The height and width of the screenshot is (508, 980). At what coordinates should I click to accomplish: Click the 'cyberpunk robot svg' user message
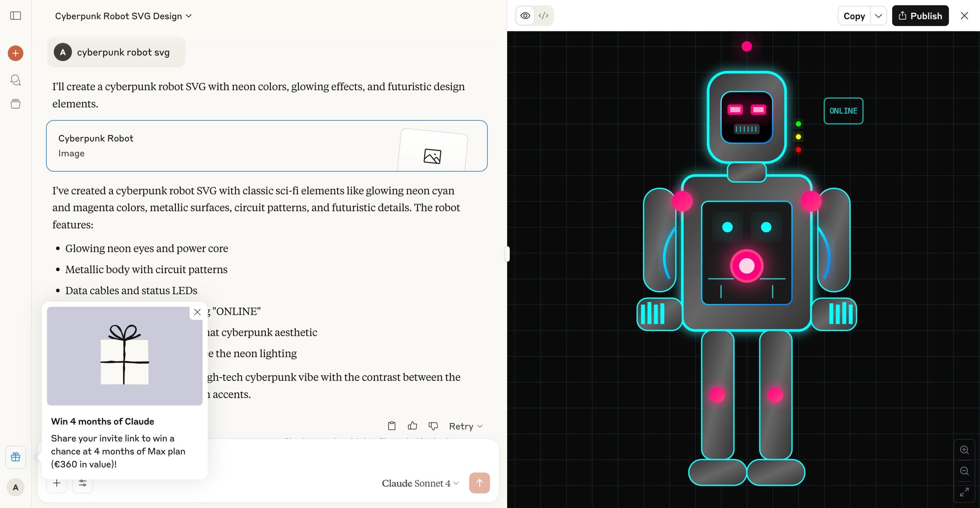coord(116,52)
